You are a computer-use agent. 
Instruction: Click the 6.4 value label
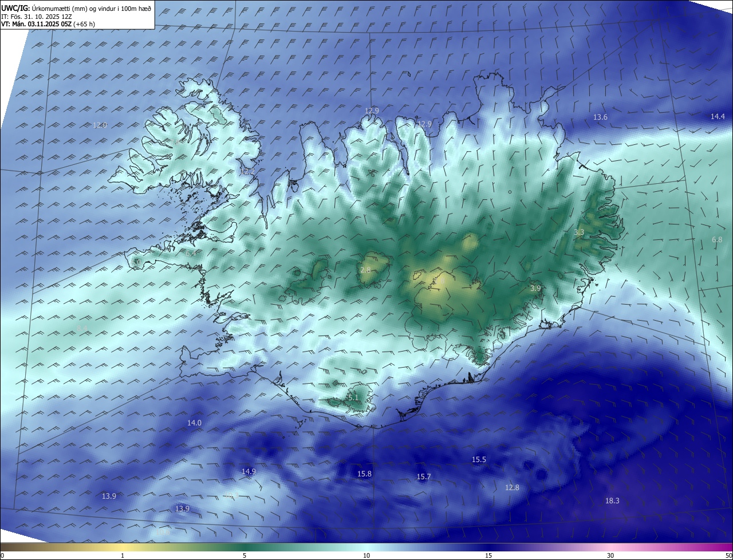(x=191, y=253)
